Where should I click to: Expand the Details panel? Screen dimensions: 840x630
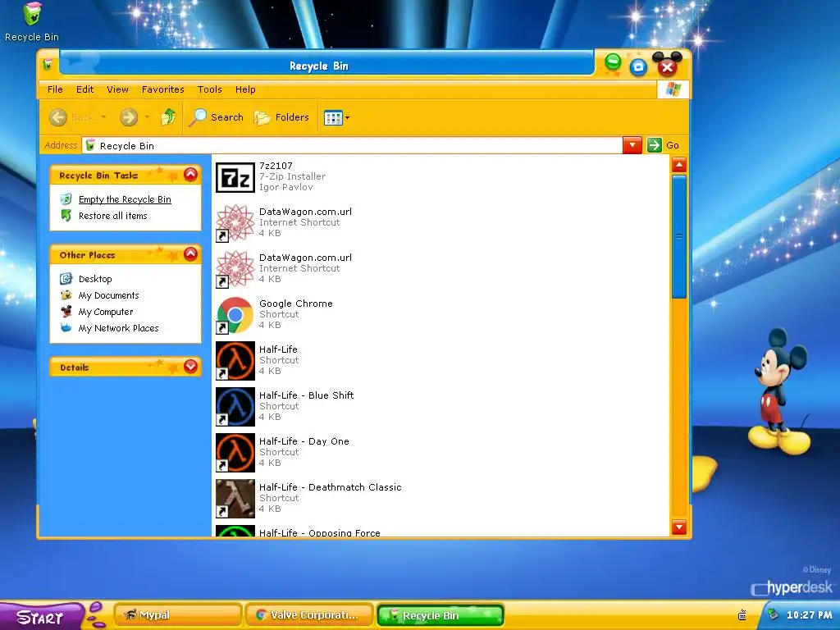(190, 367)
